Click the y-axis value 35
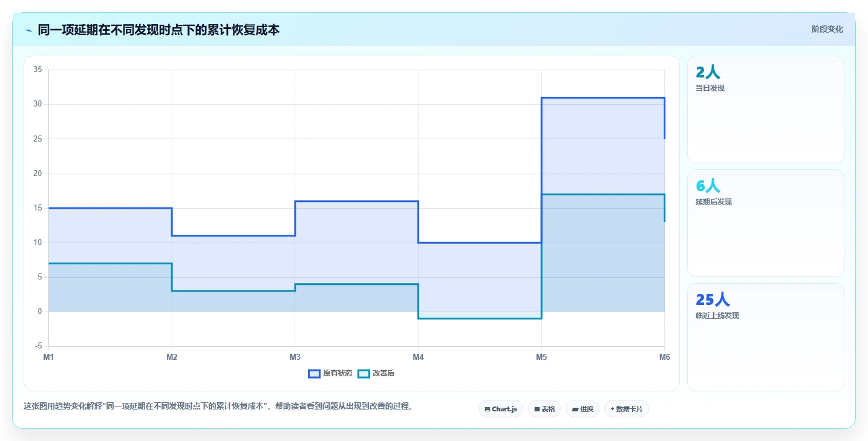The height and width of the screenshot is (441, 868). click(38, 70)
